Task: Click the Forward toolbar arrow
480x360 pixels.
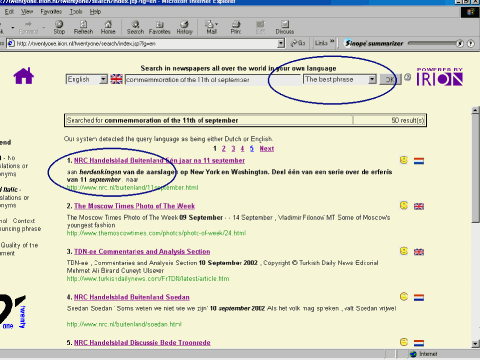Action: (28, 27)
